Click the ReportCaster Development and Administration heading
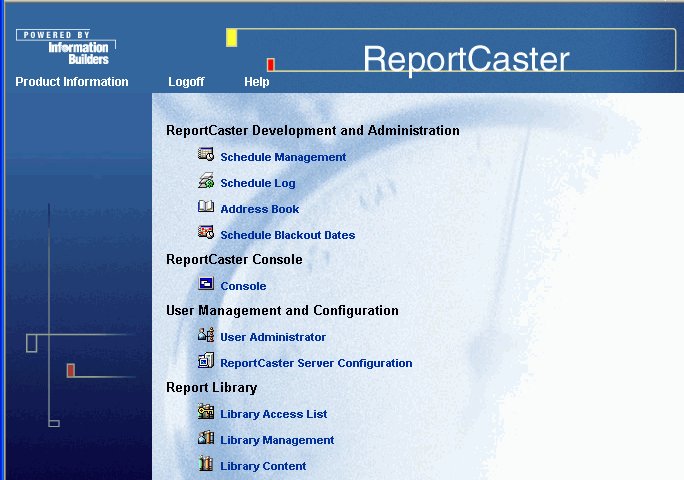The image size is (684, 480). 313,130
